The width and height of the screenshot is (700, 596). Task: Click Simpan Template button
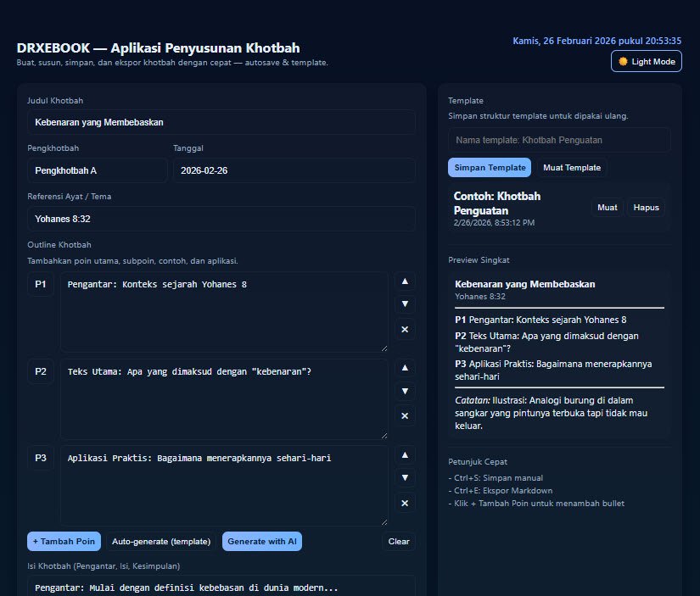pos(490,168)
